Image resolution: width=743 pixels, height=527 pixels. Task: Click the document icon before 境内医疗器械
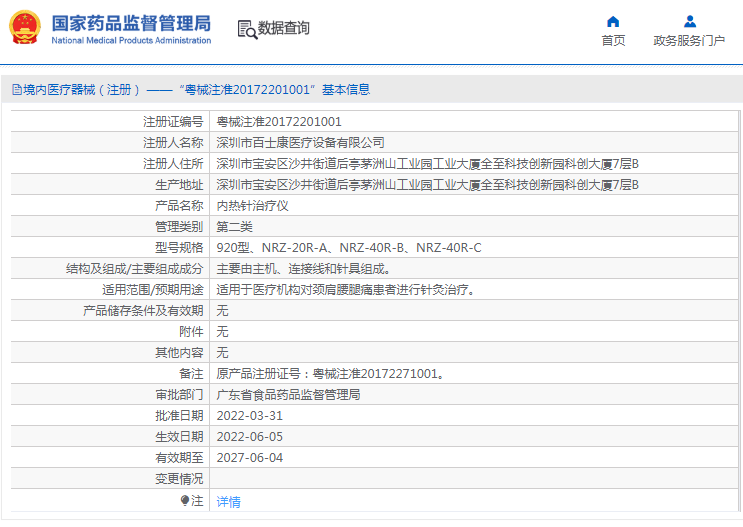pos(17,90)
